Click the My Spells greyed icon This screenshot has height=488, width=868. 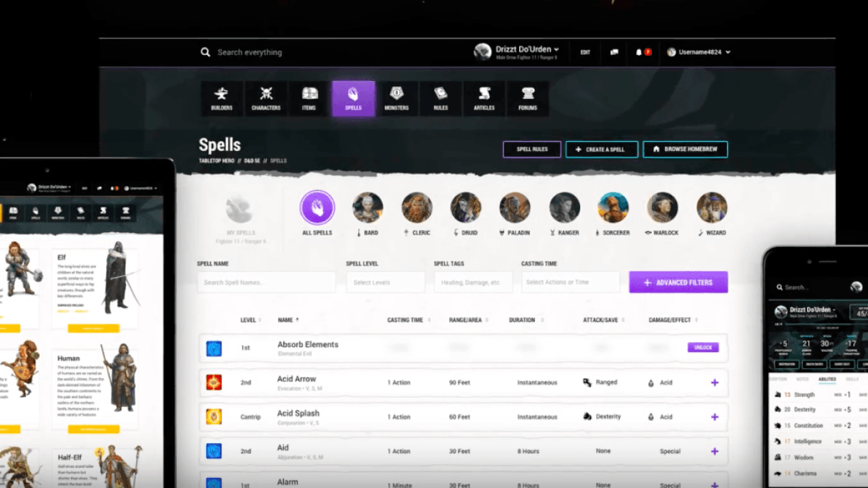point(241,210)
